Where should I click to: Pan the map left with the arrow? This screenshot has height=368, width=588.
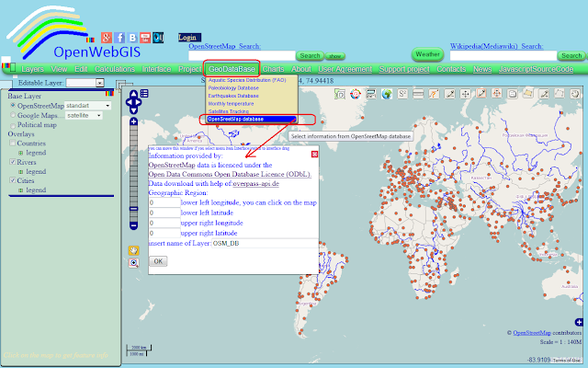pos(129,102)
